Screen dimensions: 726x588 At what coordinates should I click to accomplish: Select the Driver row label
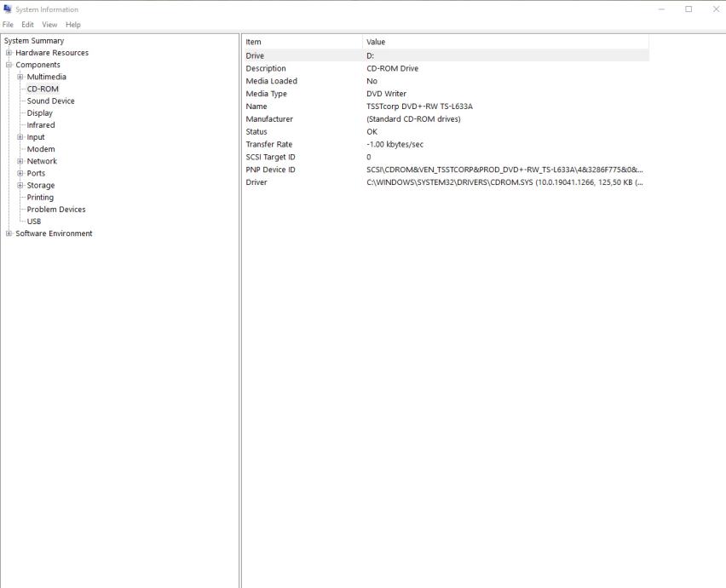[x=256, y=182]
